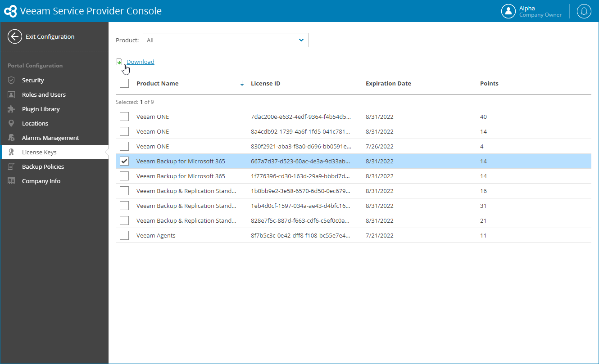The width and height of the screenshot is (599, 364).
Task: Check the Veeam Agents row checkbox
Action: (x=124, y=235)
